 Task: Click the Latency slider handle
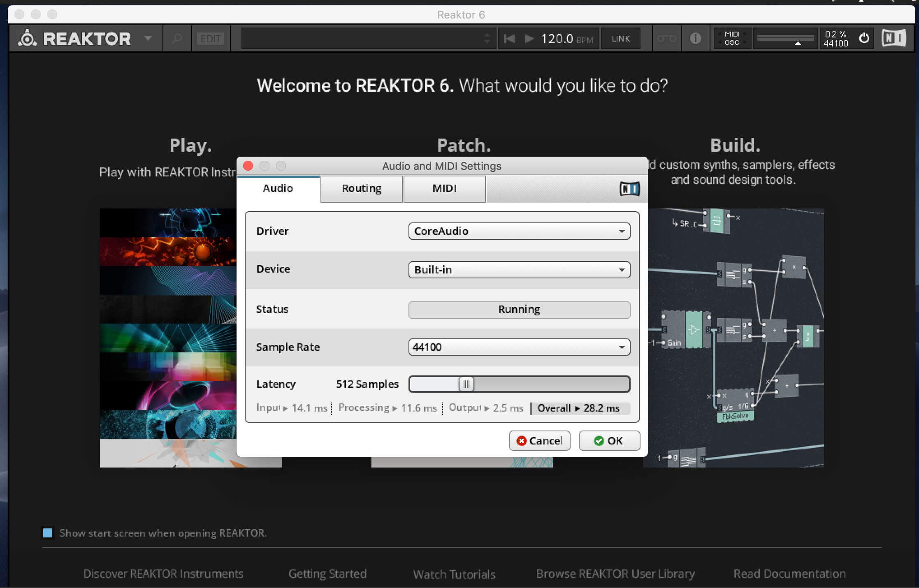pyautogui.click(x=466, y=384)
